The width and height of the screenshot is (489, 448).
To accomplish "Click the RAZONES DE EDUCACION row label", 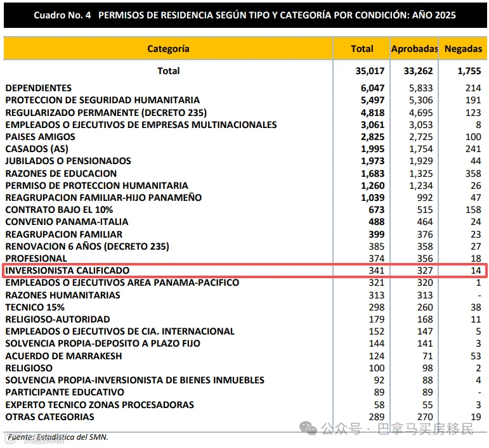I will 61,173.
